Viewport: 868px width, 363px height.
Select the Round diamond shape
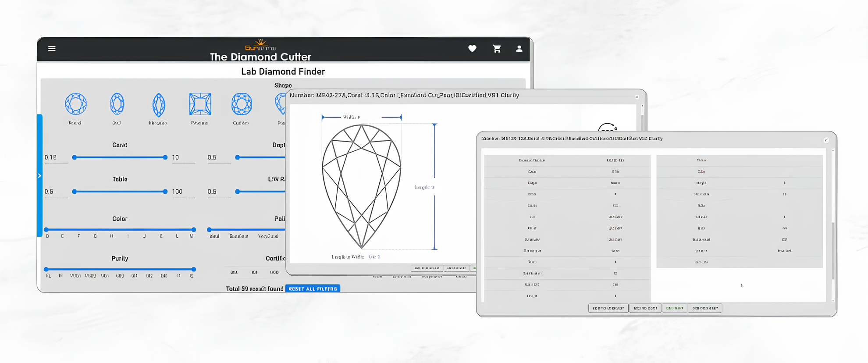(x=75, y=104)
